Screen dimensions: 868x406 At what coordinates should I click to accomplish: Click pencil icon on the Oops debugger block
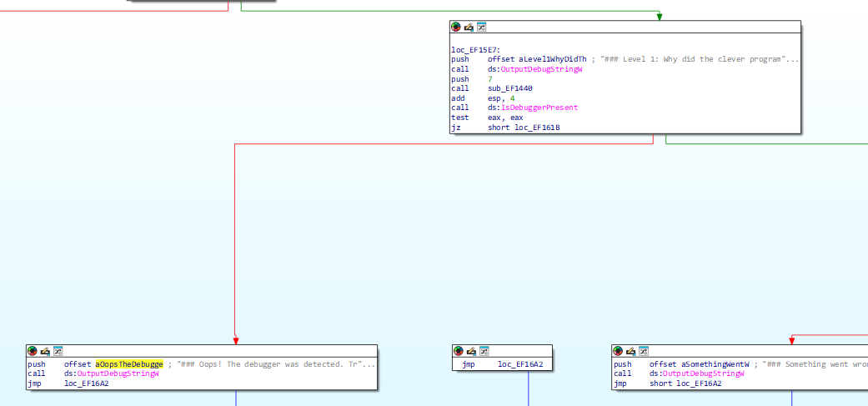point(45,351)
